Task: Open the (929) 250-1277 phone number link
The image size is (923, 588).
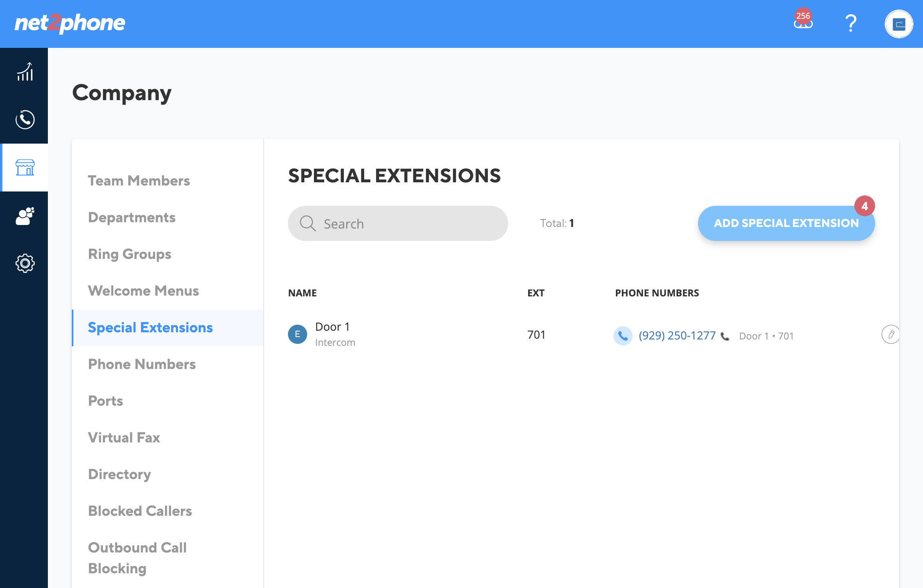Action: pos(677,335)
